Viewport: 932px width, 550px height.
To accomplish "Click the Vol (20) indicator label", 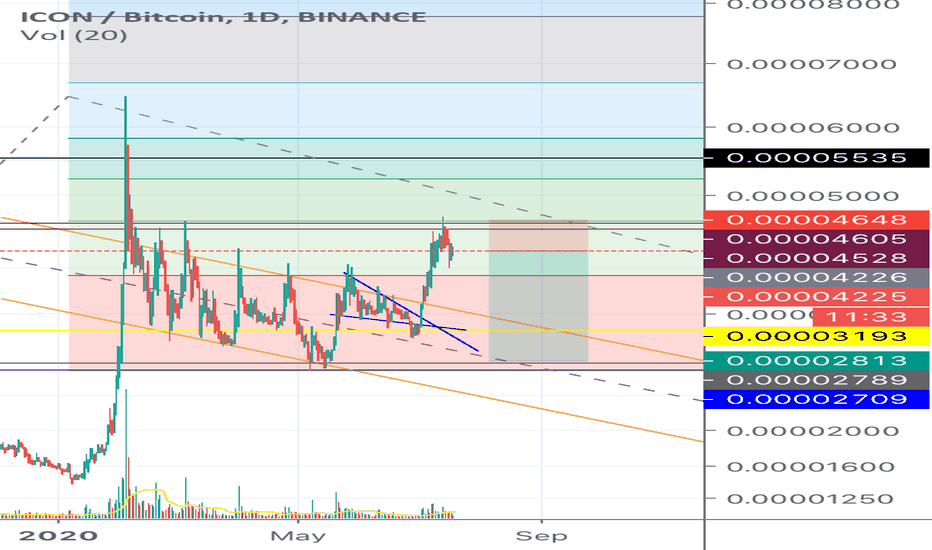I will tap(74, 35).
